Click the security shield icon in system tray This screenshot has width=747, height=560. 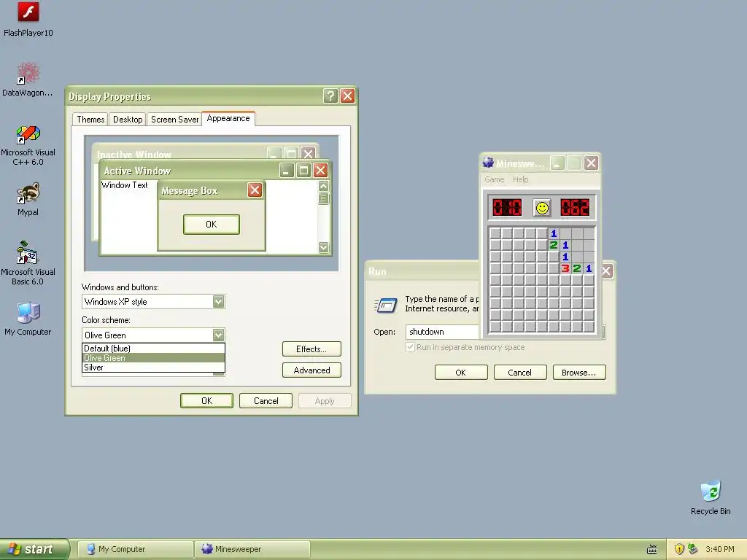pyautogui.click(x=679, y=549)
